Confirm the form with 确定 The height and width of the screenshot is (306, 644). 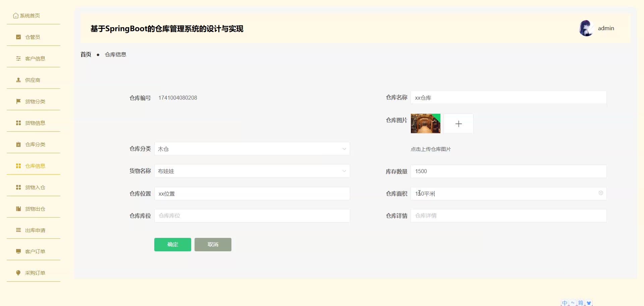(173, 245)
